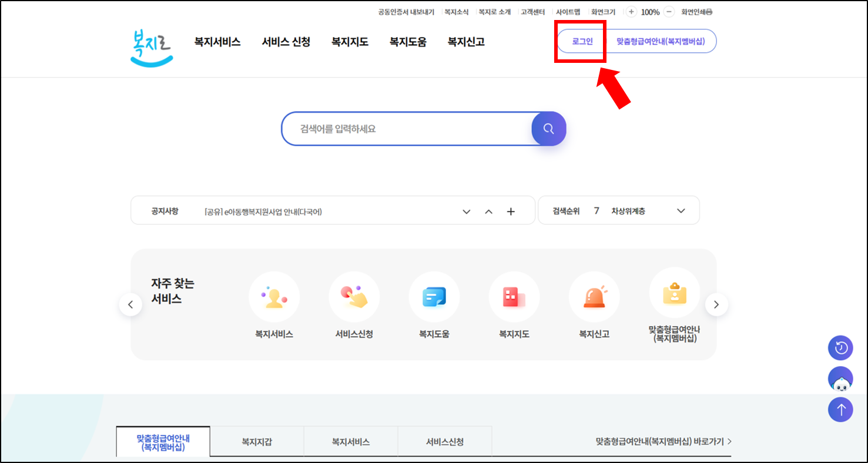Click the search keyword input field
This screenshot has height=463, width=868.
[x=407, y=129]
